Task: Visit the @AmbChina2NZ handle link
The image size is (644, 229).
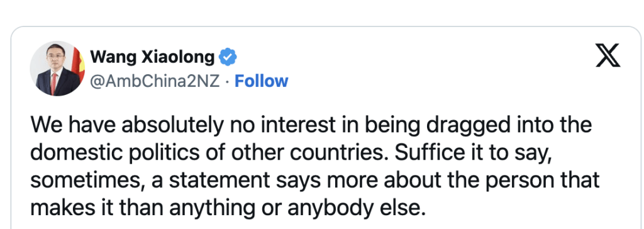Action: click(155, 81)
